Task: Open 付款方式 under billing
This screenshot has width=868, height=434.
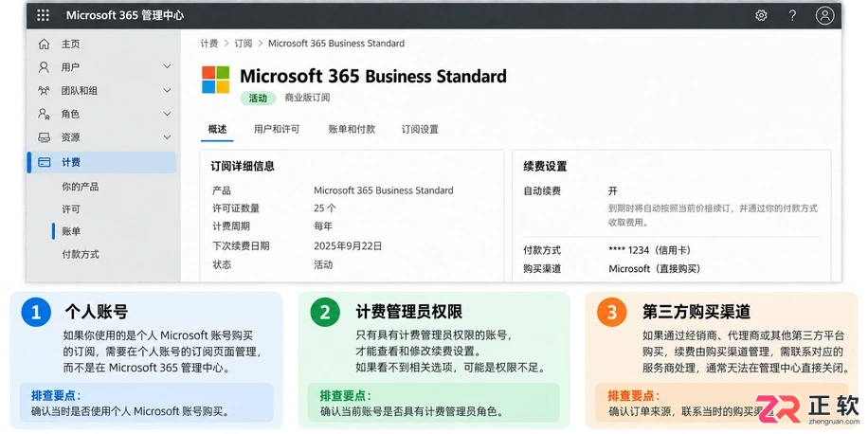Action: click(x=81, y=255)
